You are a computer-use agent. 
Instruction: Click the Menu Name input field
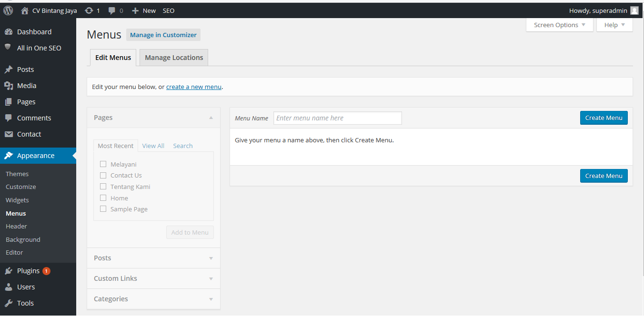[338, 118]
